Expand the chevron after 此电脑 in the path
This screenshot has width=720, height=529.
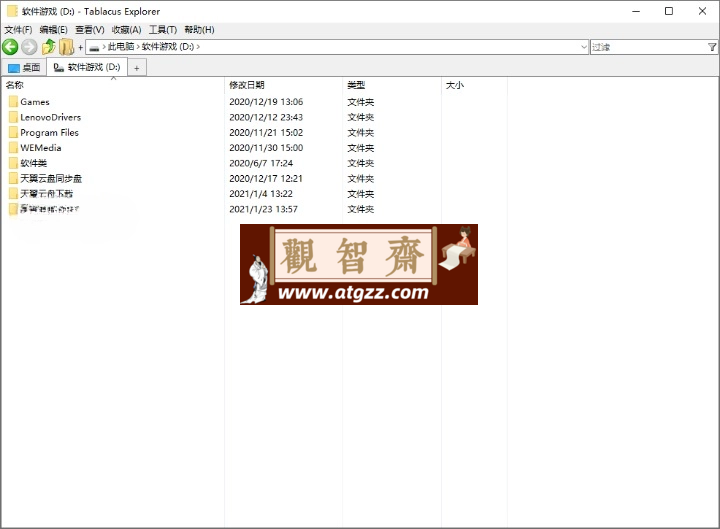[x=138, y=47]
